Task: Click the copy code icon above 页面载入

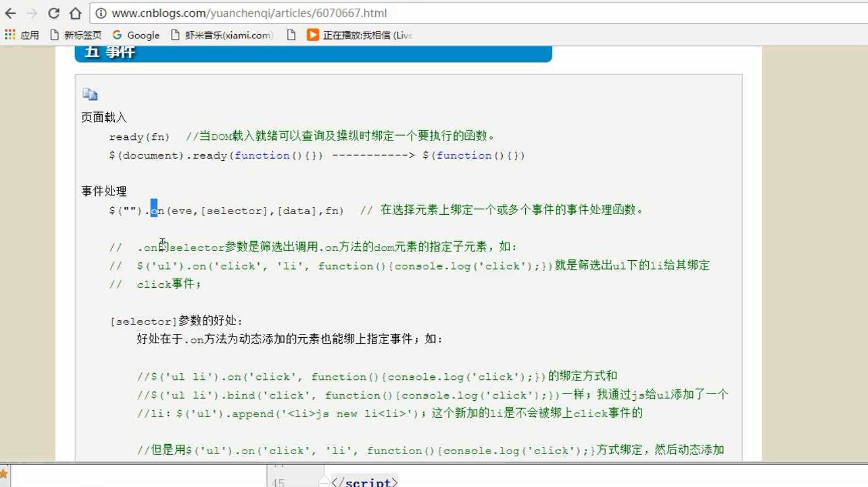Action: coord(90,94)
